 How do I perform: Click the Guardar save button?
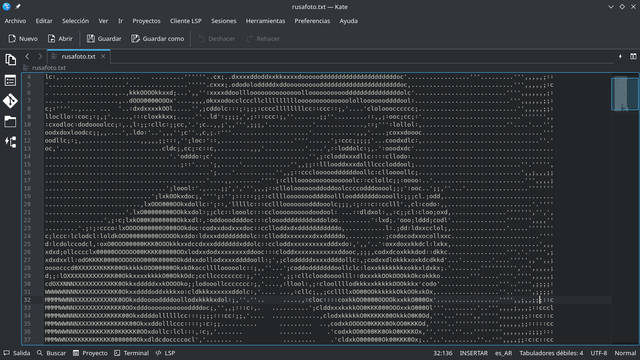coord(104,39)
